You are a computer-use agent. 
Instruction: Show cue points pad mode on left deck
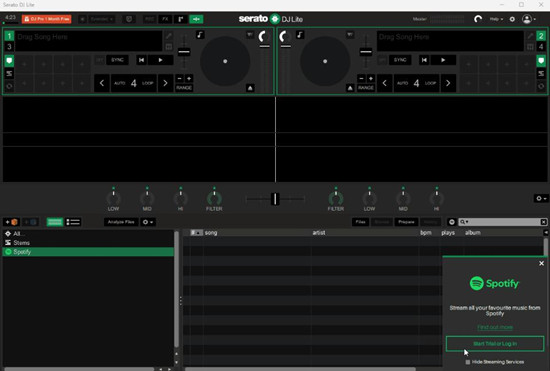[9, 61]
